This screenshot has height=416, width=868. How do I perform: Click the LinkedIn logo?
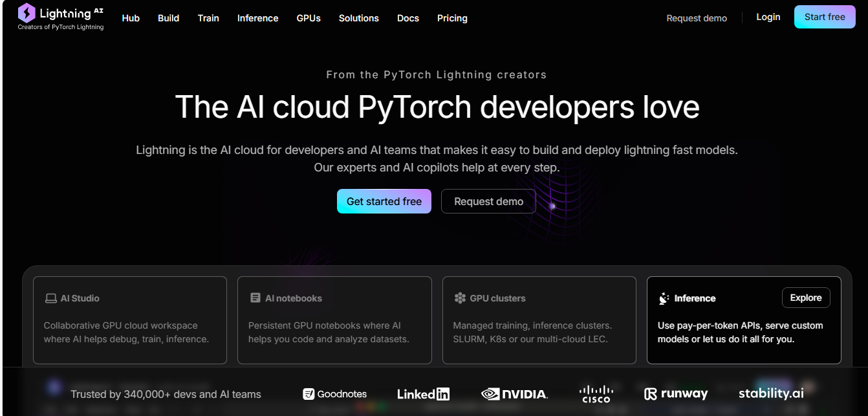point(423,394)
